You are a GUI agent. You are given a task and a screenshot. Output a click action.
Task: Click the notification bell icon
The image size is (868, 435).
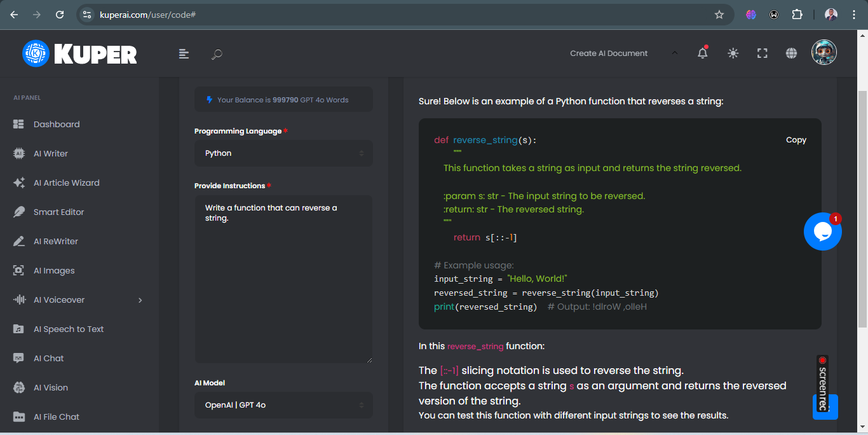click(x=702, y=53)
